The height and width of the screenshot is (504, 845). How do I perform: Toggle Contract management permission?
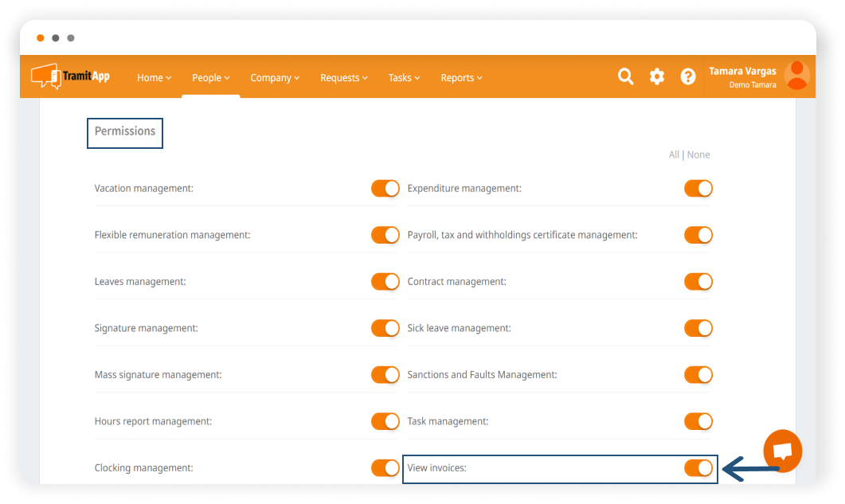point(698,282)
